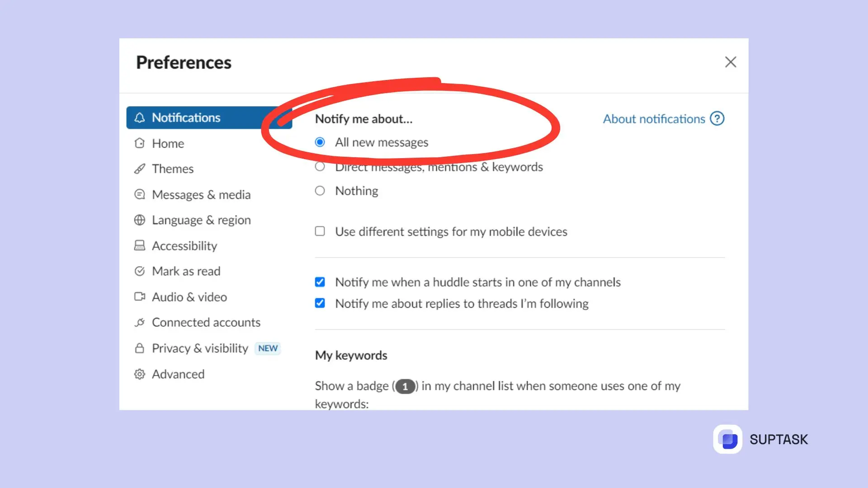Click the keyword badge number 1
The image size is (868, 488).
pos(405,386)
